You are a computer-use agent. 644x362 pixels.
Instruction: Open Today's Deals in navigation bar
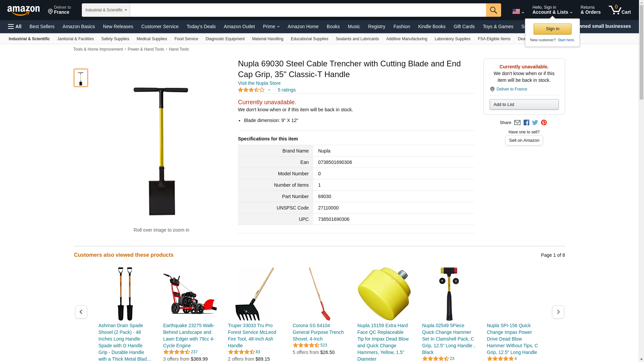tap(201, 26)
